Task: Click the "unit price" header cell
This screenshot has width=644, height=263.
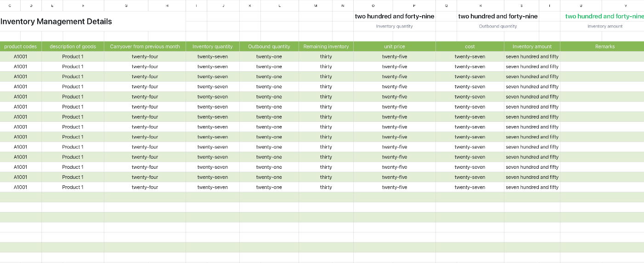Action: tap(395, 46)
